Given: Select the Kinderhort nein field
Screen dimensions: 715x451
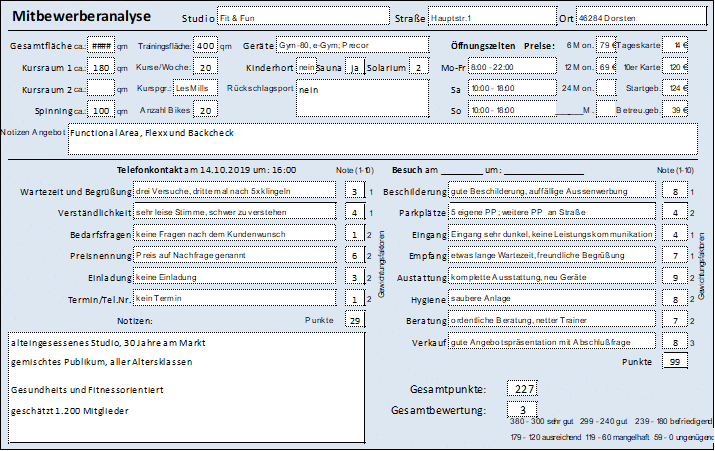Looking at the screenshot, I should pyautogui.click(x=307, y=68).
